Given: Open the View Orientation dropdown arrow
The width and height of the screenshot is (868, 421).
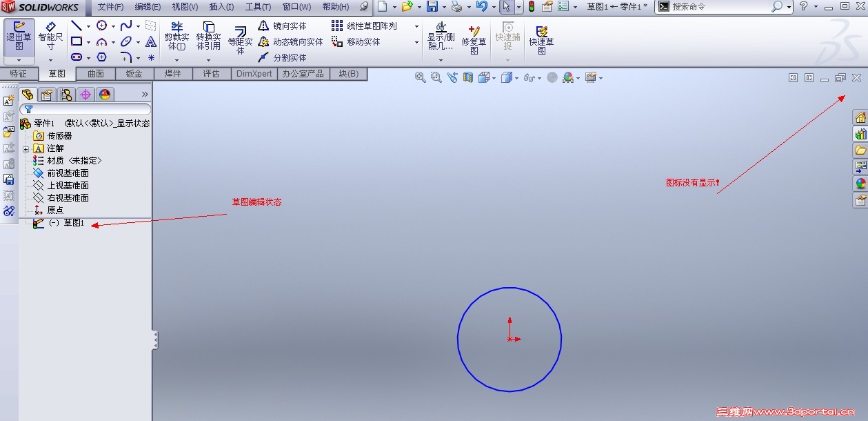Looking at the screenshot, I should tap(494, 77).
